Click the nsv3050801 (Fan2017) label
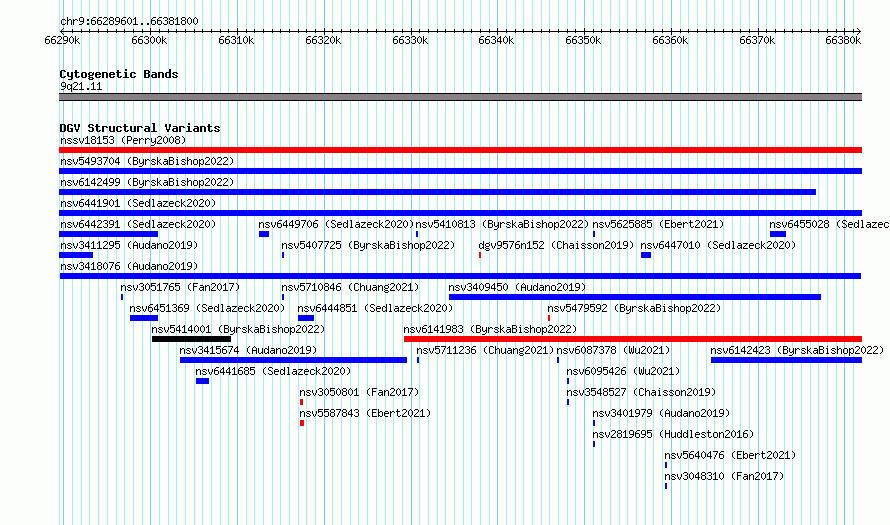Viewport: 890px width, 525px height. coord(359,392)
